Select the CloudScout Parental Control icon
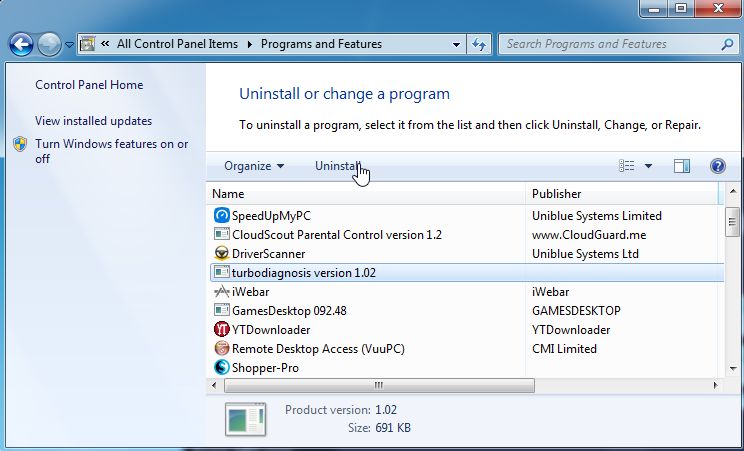 click(222, 234)
